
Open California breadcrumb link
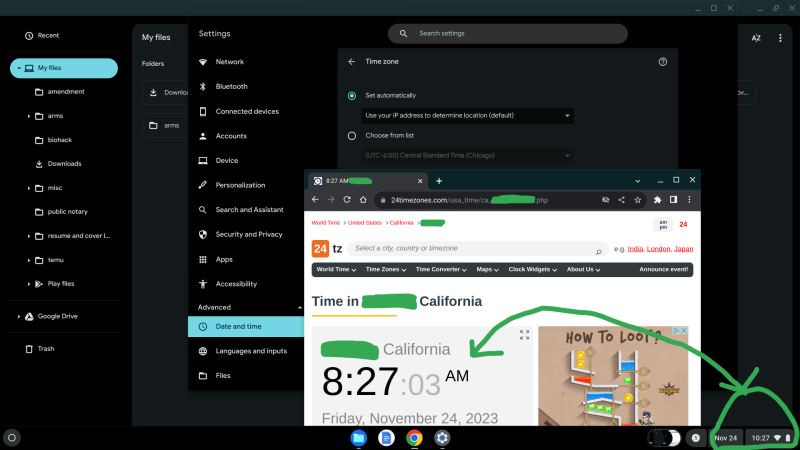[402, 223]
